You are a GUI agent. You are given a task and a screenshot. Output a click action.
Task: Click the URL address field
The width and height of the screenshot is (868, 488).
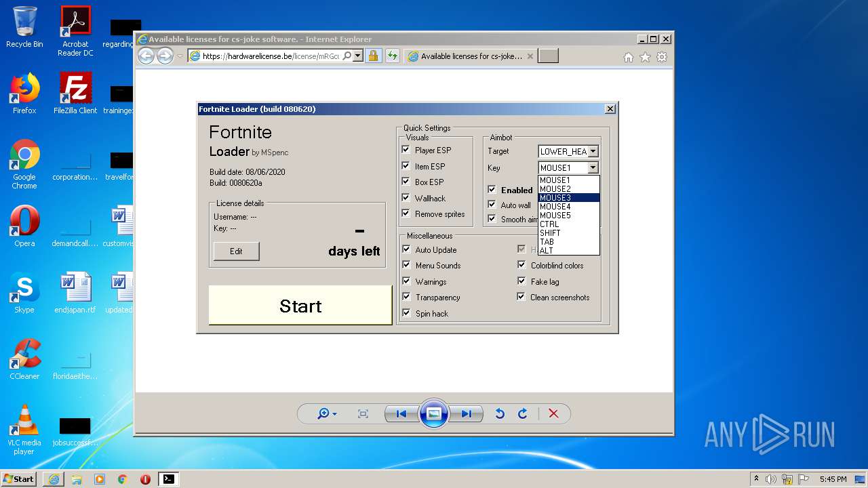tap(271, 56)
